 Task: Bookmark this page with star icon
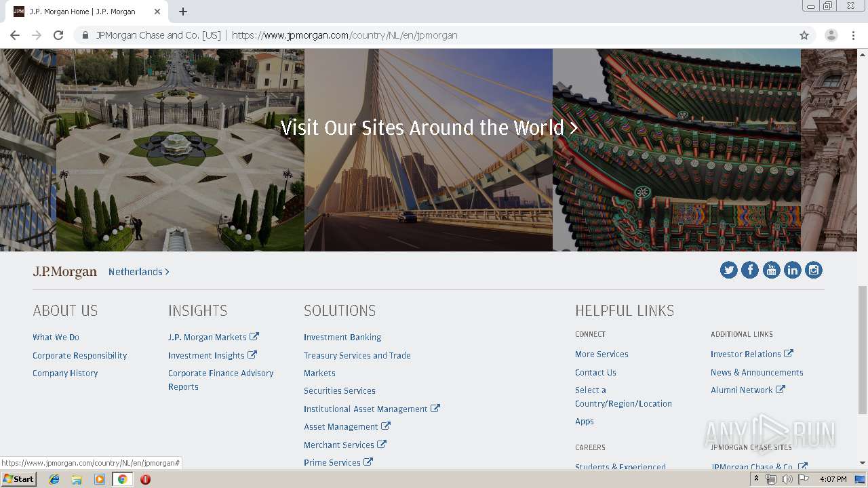[804, 35]
